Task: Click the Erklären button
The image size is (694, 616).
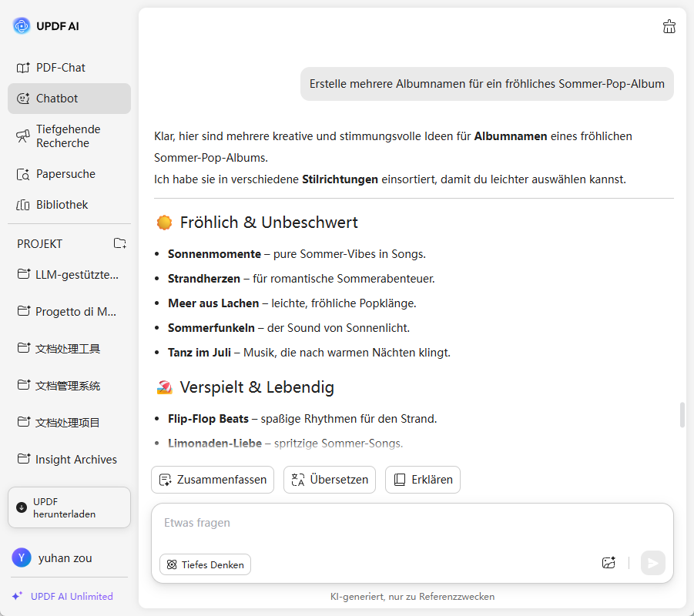Action: (423, 480)
